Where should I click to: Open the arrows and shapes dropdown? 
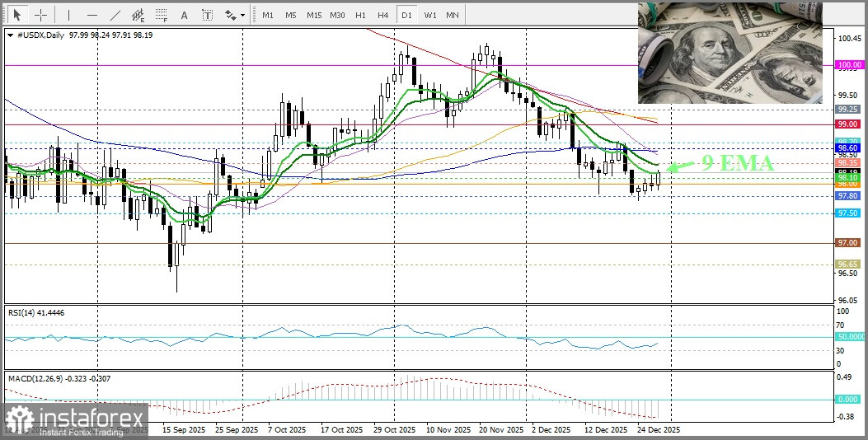[234, 15]
